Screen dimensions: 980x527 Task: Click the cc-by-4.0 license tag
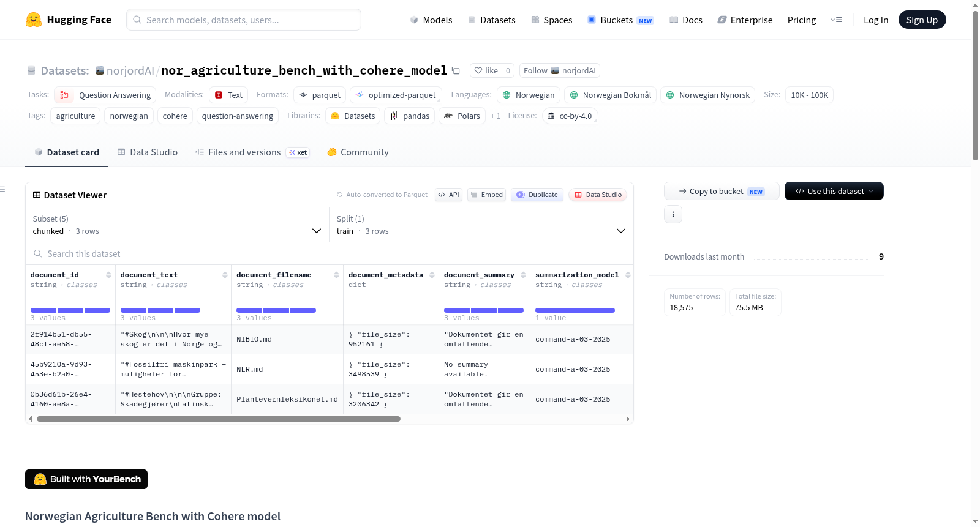point(570,116)
